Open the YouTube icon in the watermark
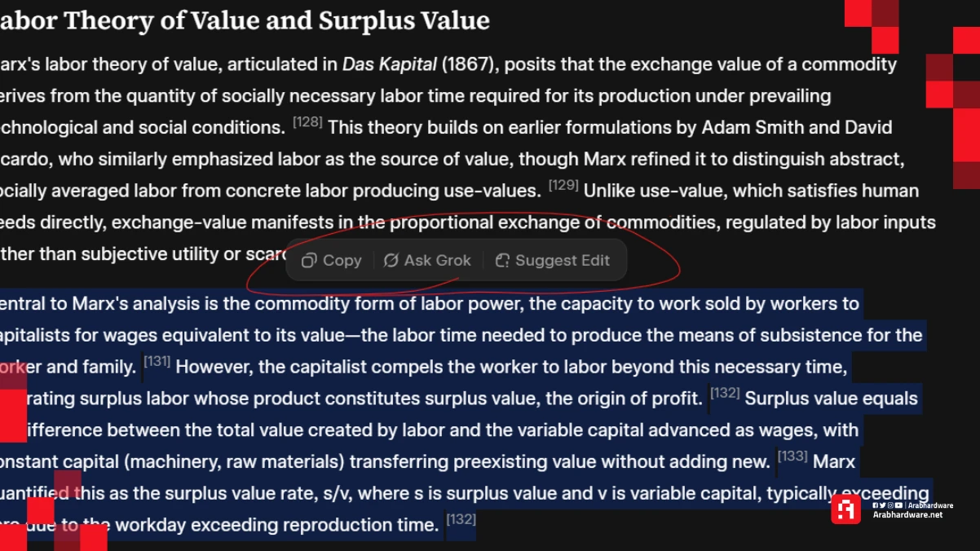980x551 pixels. (898, 505)
